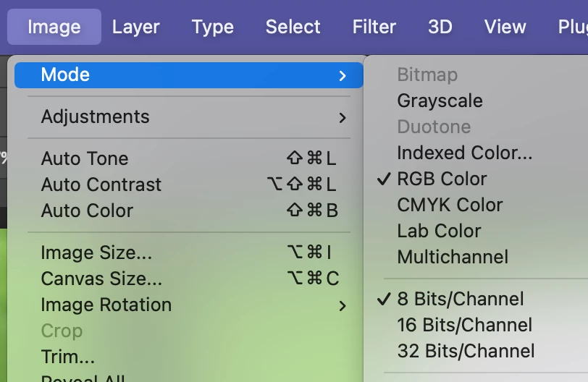The width and height of the screenshot is (588, 382).
Task: Select the checked RGB Color mode
Action: click(442, 179)
